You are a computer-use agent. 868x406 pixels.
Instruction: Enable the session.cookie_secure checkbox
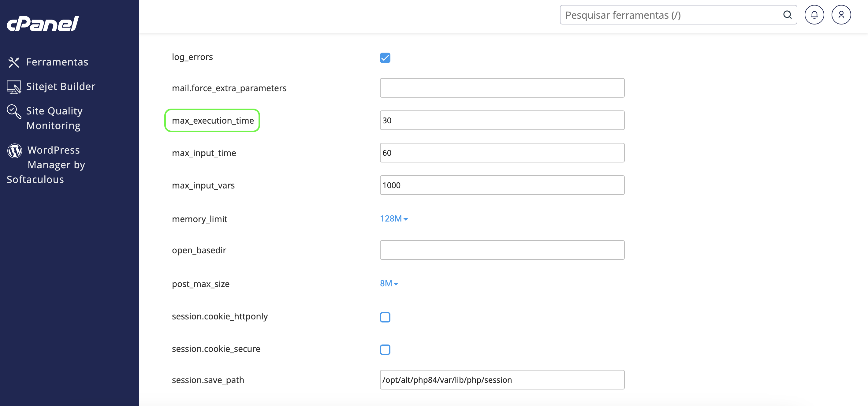click(385, 349)
